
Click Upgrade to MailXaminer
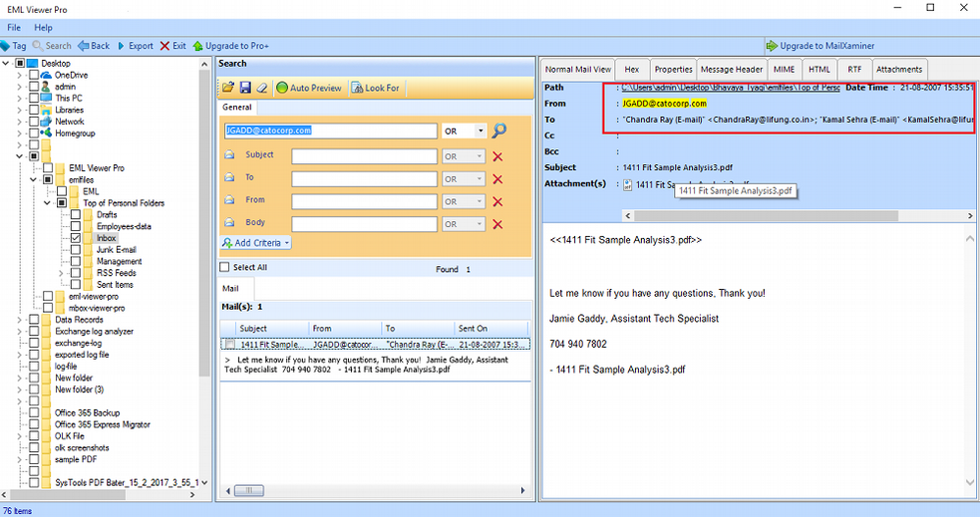point(820,46)
